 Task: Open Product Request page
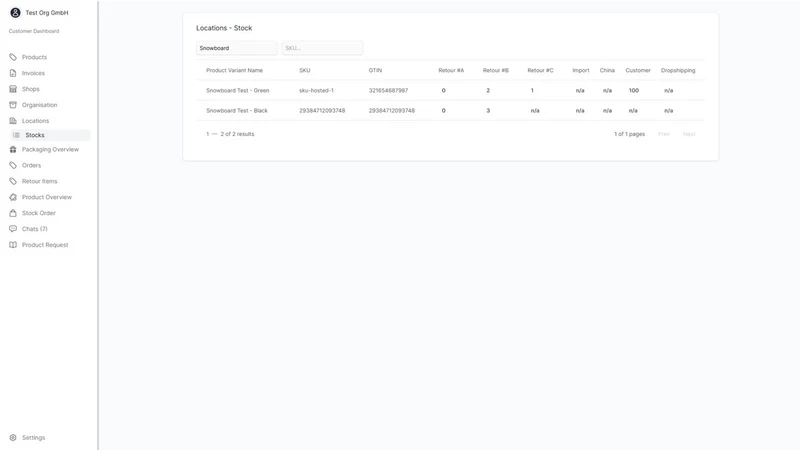click(x=45, y=245)
